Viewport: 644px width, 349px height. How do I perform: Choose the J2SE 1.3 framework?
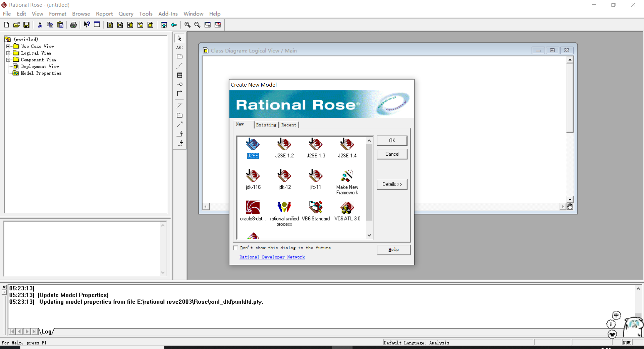pyautogui.click(x=316, y=148)
